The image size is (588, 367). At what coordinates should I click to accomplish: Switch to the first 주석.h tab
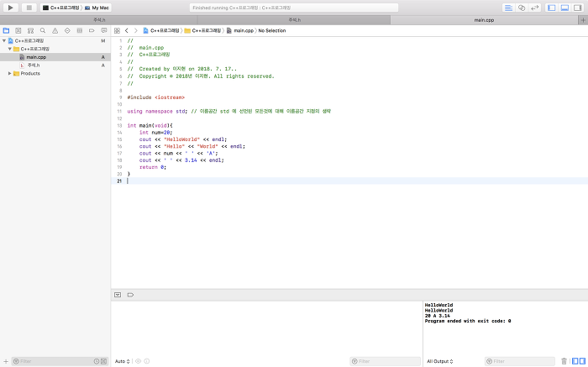99,20
